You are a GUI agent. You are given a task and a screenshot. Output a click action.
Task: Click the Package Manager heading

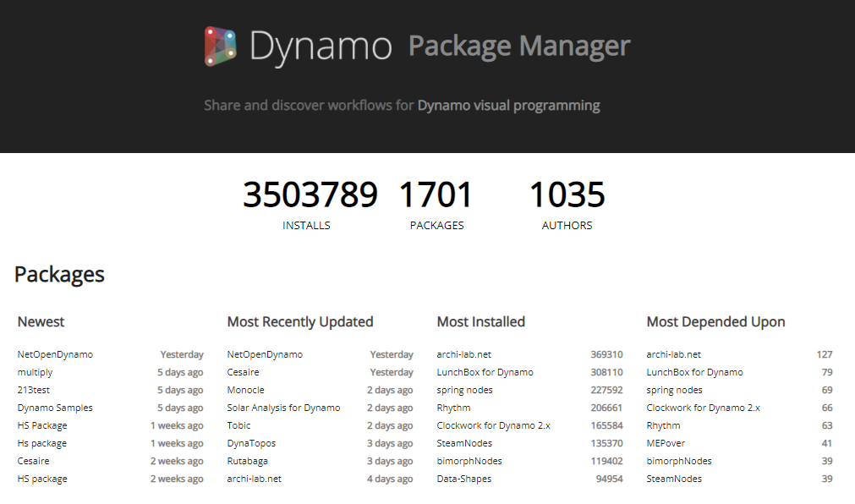[519, 47]
